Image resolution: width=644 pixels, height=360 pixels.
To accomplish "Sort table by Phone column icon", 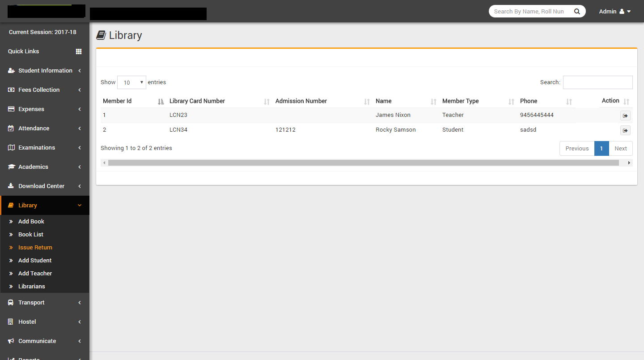I will (x=569, y=102).
